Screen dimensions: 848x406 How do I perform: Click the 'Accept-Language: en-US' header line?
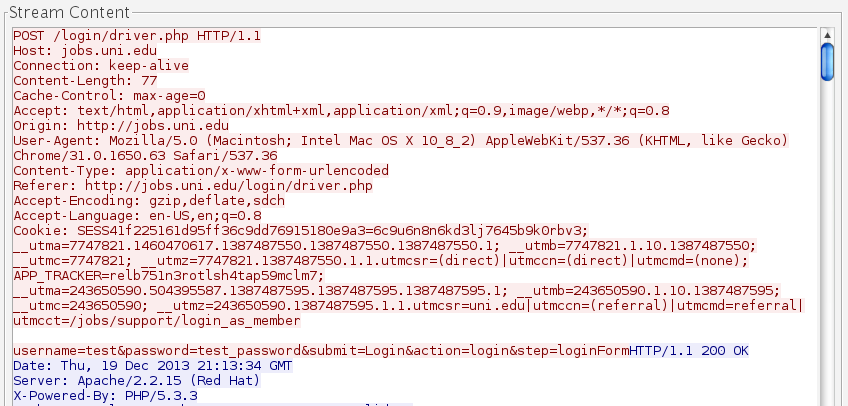click(x=137, y=216)
